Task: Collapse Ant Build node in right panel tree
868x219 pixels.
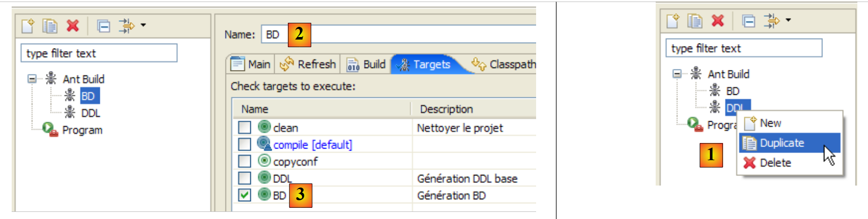Action: point(677,74)
